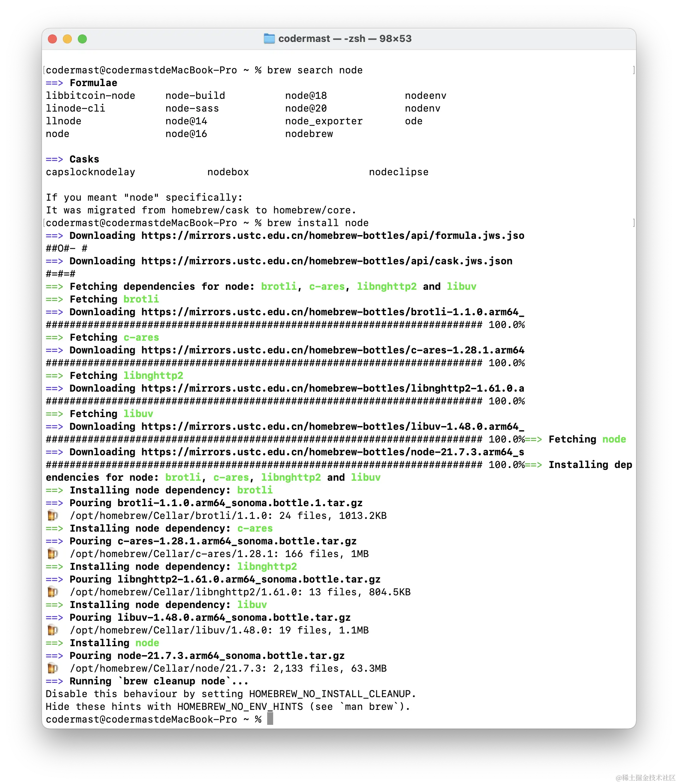The width and height of the screenshot is (678, 784).
Task: Click the folder icon in title bar
Action: coord(269,39)
